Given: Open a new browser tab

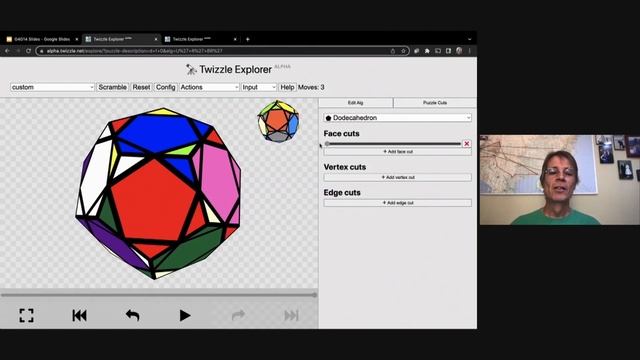Looking at the screenshot, I should (x=248, y=39).
